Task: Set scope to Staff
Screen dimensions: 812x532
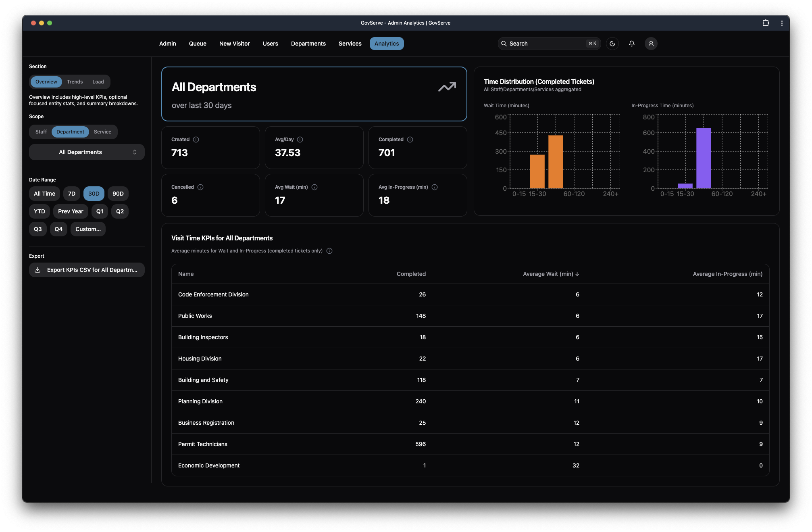Action: [x=41, y=132]
